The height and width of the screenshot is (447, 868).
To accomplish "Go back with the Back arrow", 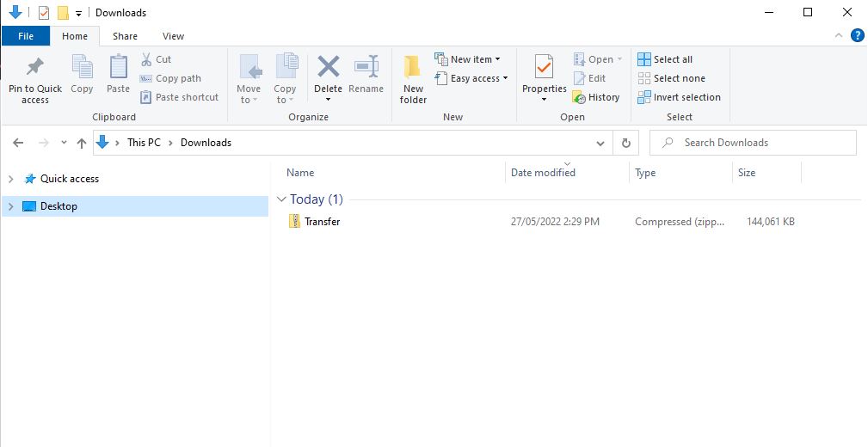I will point(18,143).
